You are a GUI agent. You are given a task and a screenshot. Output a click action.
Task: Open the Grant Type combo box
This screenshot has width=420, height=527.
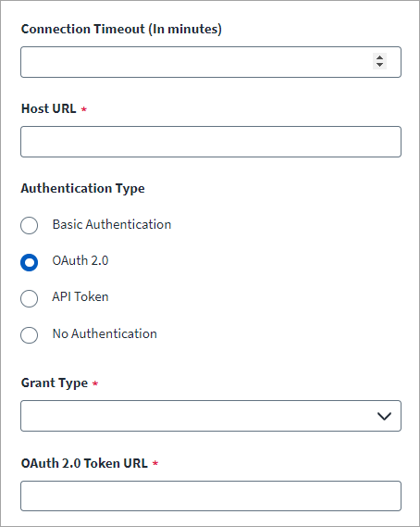[x=211, y=416]
